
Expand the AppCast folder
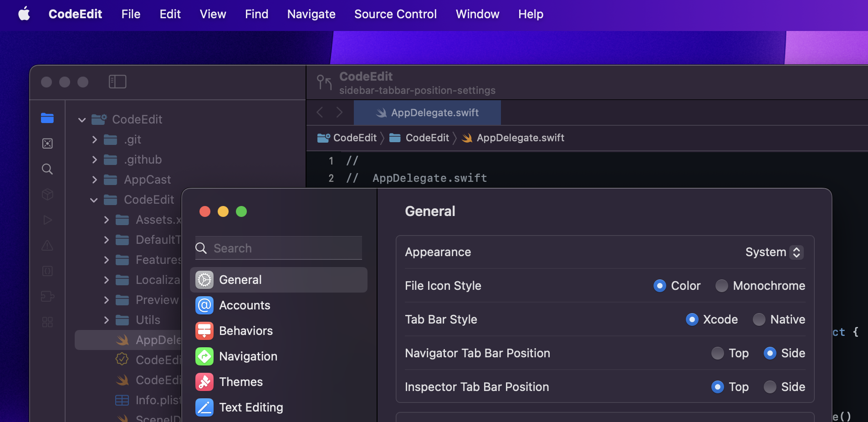tap(94, 180)
